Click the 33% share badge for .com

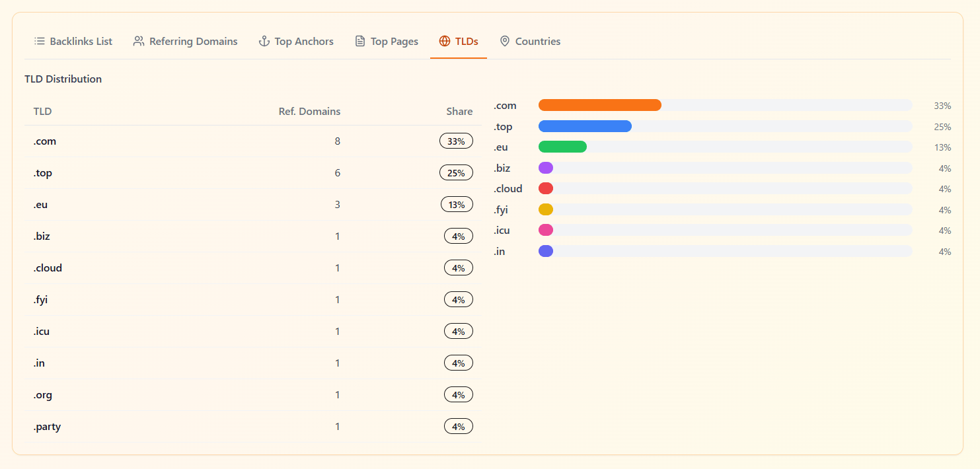[456, 141]
